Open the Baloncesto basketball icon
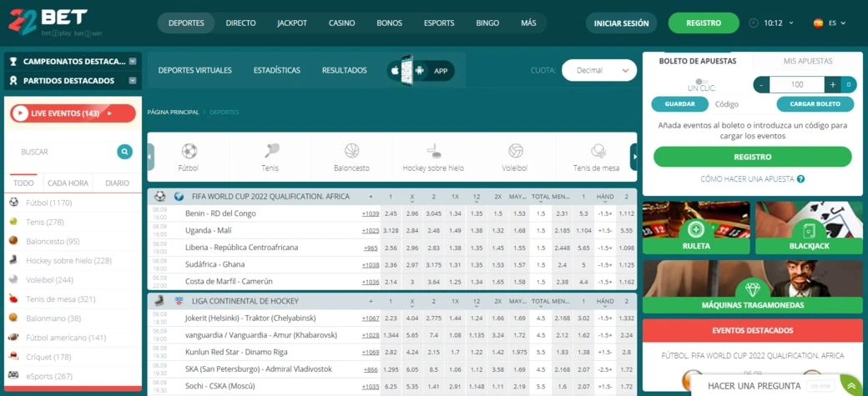 pyautogui.click(x=352, y=151)
